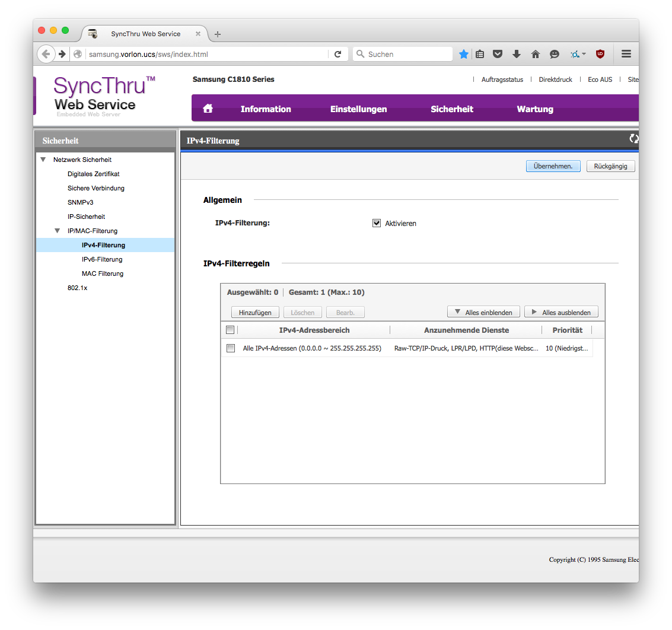Click the page refresh icon in IPv4-Filterung header

point(633,139)
